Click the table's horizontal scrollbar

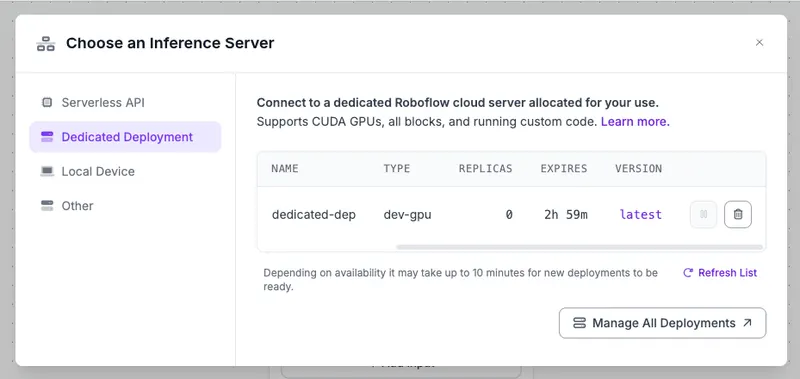click(580, 247)
